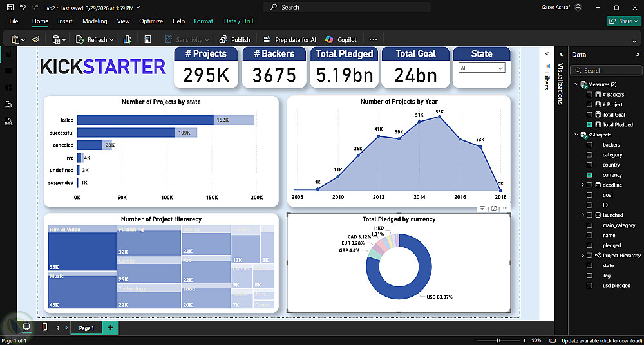Switch to desktop layout icon
644x345 pixels.
[x=26, y=328]
